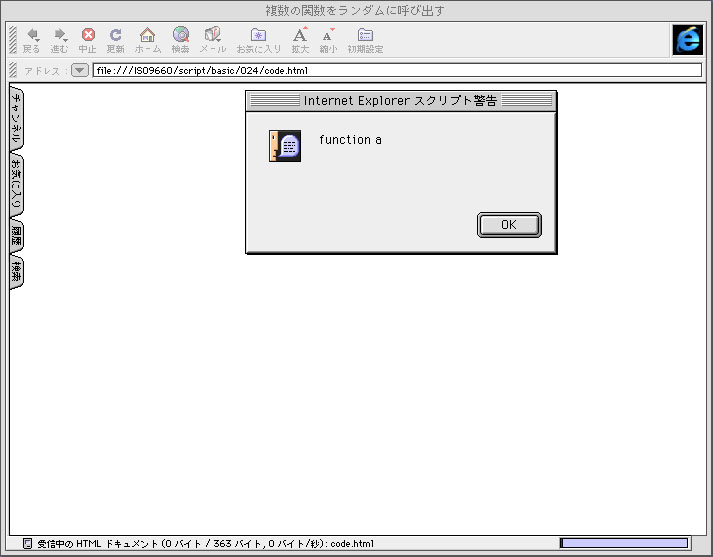Click the status text '受信中の HTML ドキュメント'
The height and width of the screenshot is (557, 713).
(x=98, y=543)
